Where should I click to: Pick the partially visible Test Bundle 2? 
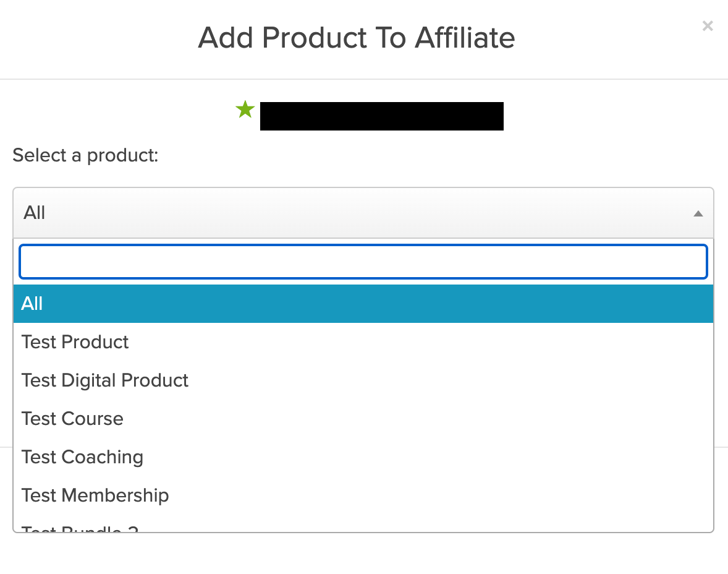[80, 528]
